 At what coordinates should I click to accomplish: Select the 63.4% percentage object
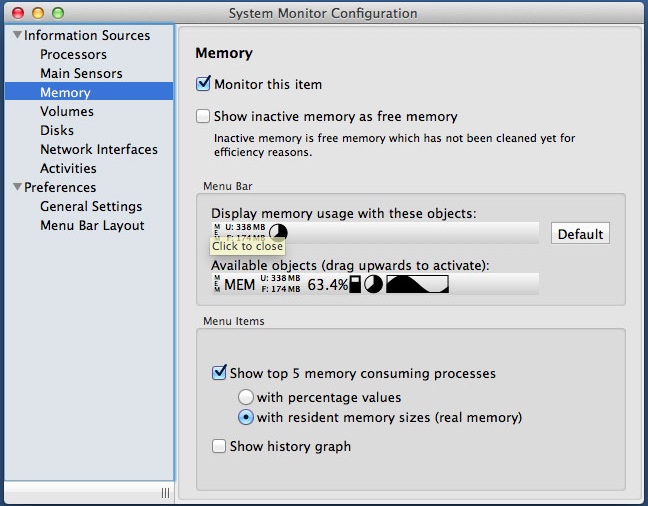pyautogui.click(x=327, y=285)
